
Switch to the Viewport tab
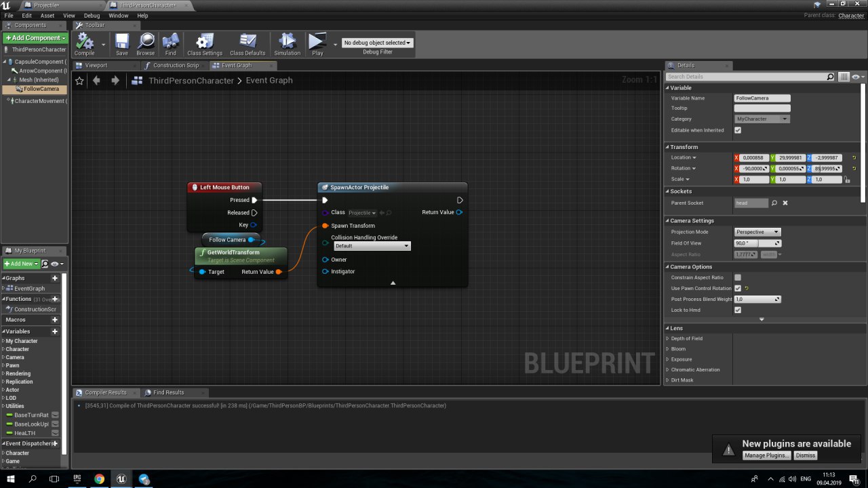tap(96, 65)
